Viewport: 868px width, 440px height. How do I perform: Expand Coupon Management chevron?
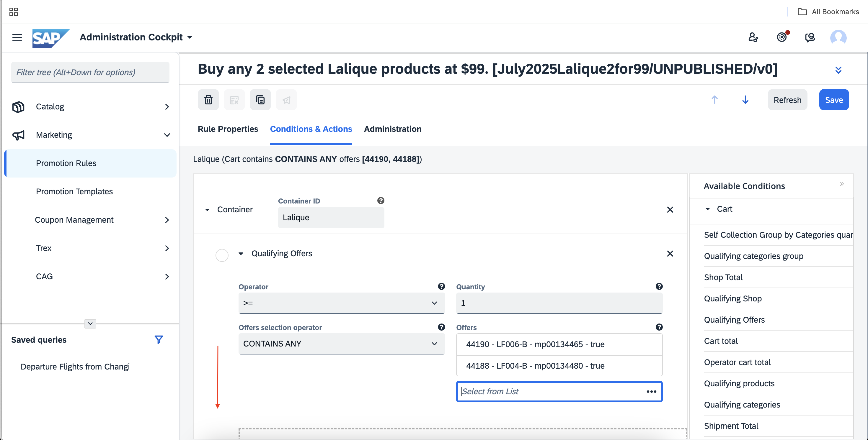tap(167, 220)
